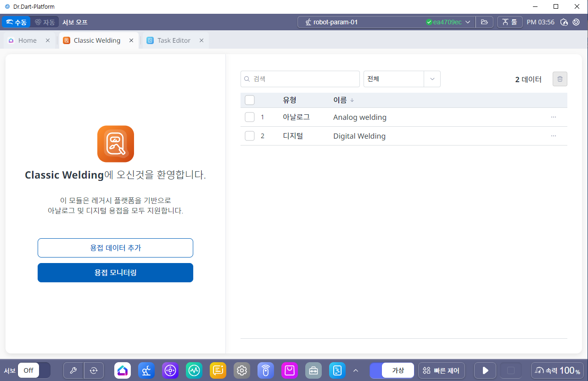The height and width of the screenshot is (381, 588).
Task: Open the green status monitor icon in dock
Action: coord(194,370)
